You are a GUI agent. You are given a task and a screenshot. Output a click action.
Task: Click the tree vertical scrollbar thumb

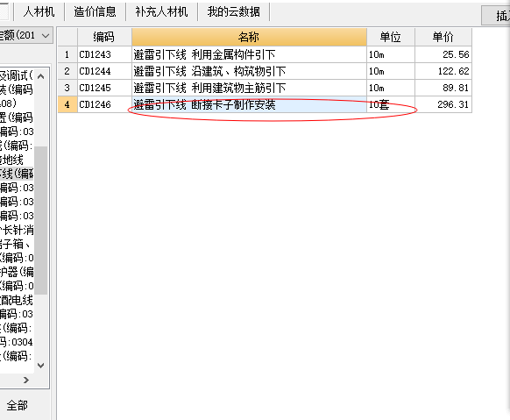point(41,220)
